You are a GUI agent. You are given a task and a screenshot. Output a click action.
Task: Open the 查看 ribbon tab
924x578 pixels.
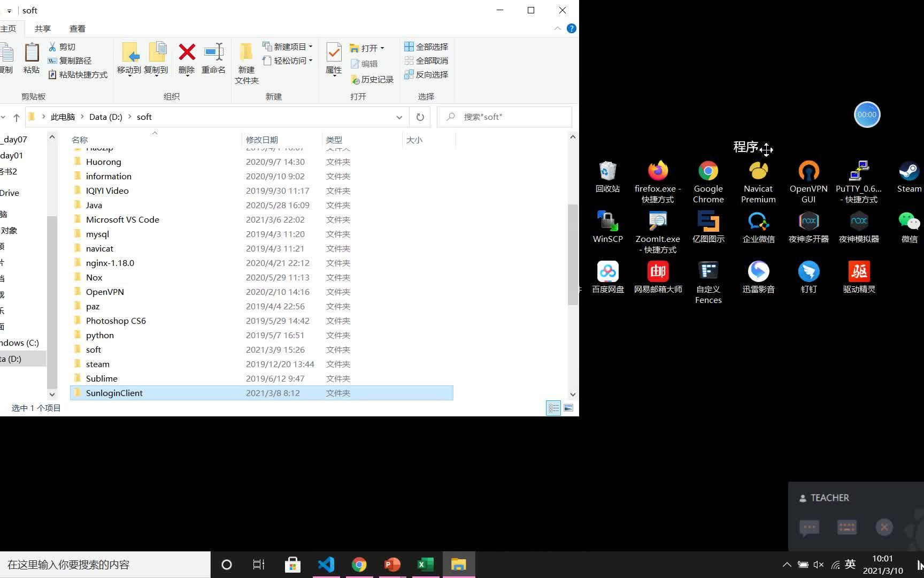(x=78, y=28)
